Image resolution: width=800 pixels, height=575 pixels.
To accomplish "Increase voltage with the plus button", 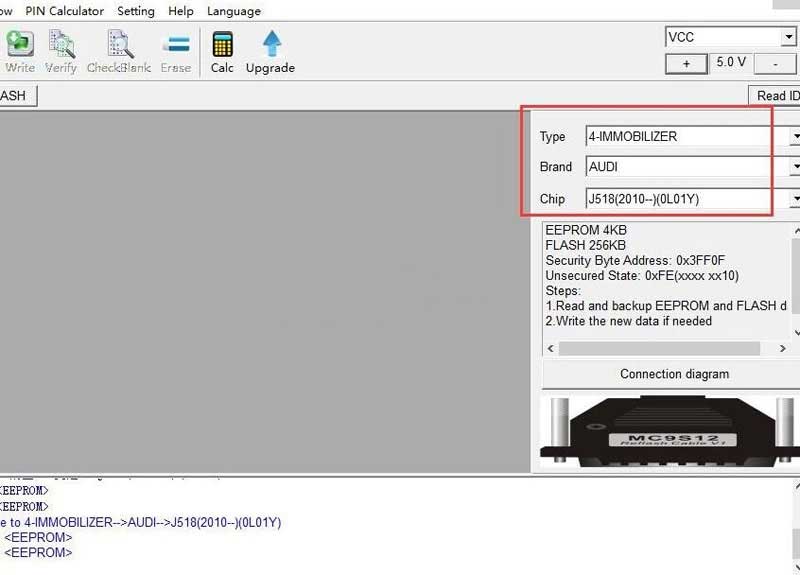I will point(686,64).
